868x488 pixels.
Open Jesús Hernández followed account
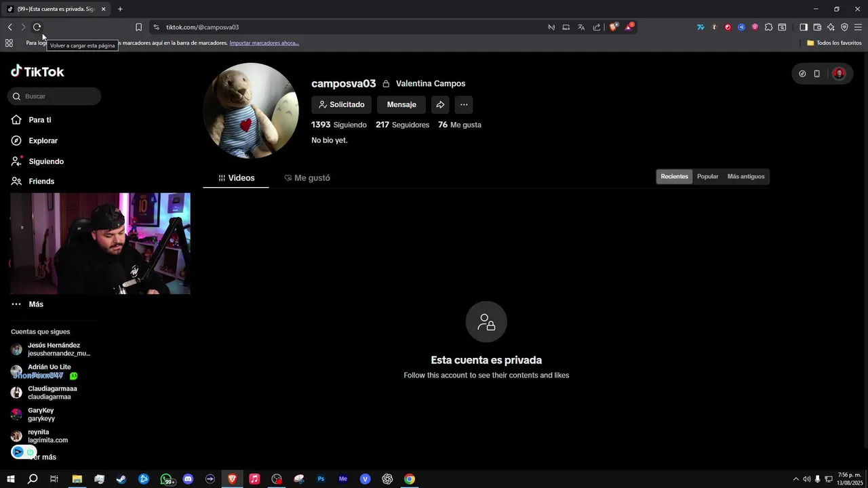[51, 349]
